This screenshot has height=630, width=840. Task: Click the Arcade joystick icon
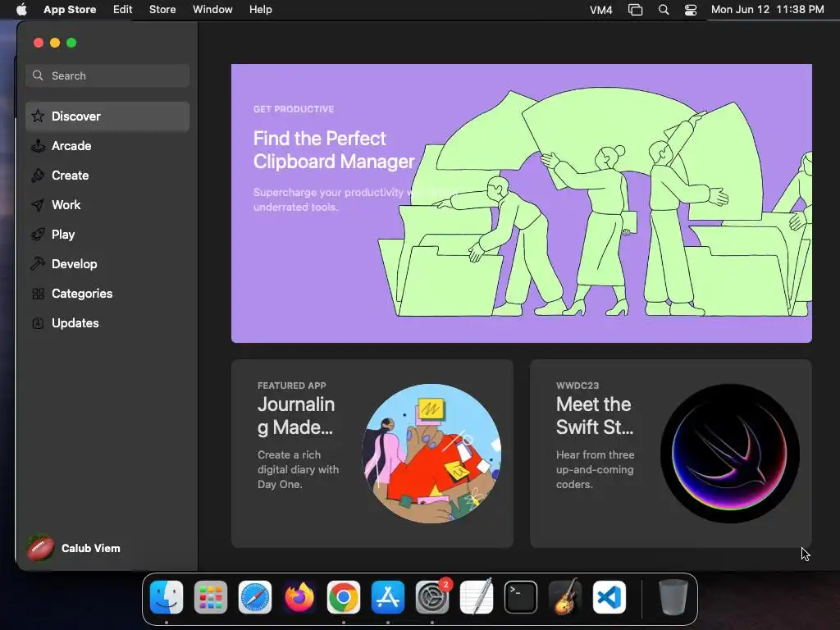[x=38, y=146]
